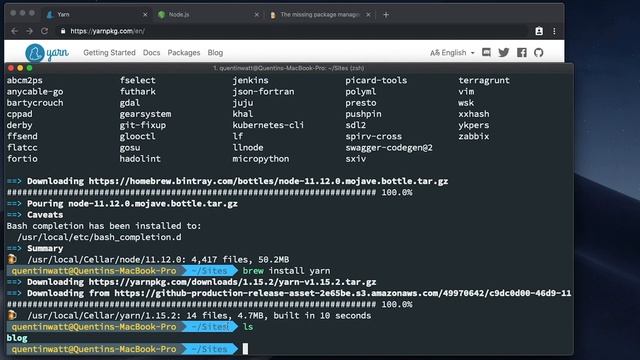This screenshot has height=360, width=640.
Task: Click 'swagger-codegen@2' in terminal output
Action: (389, 148)
